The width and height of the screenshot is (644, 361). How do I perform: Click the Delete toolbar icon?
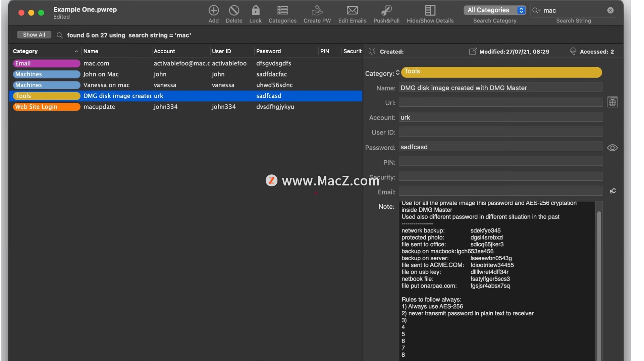(x=234, y=10)
